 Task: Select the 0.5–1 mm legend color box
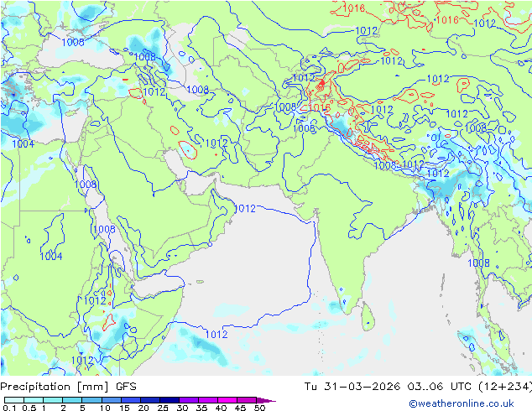34,400
